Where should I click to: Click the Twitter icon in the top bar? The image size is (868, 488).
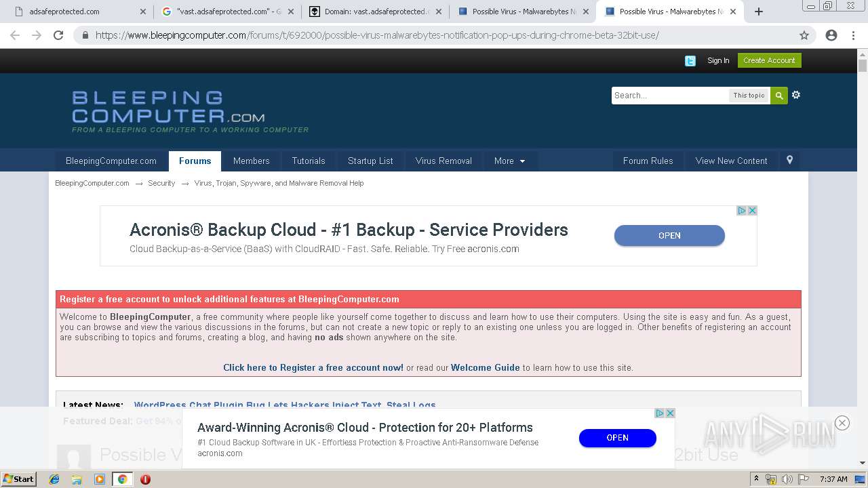tap(690, 61)
